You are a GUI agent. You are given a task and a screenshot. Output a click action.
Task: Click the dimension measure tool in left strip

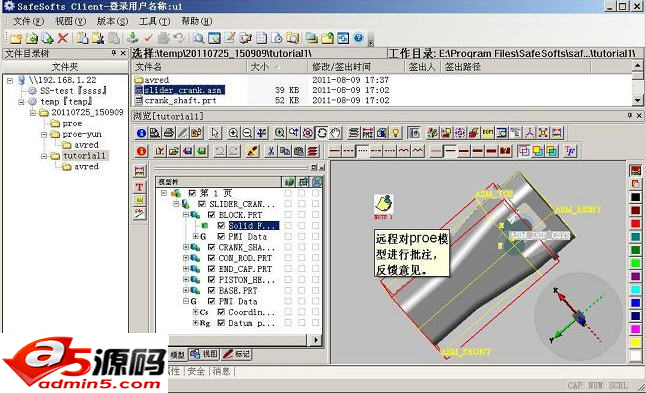click(140, 171)
